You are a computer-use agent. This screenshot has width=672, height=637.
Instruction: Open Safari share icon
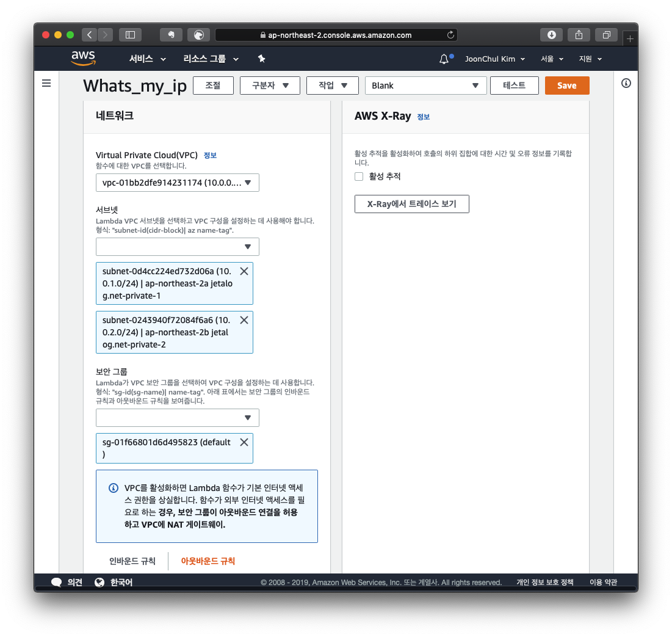coord(579,35)
